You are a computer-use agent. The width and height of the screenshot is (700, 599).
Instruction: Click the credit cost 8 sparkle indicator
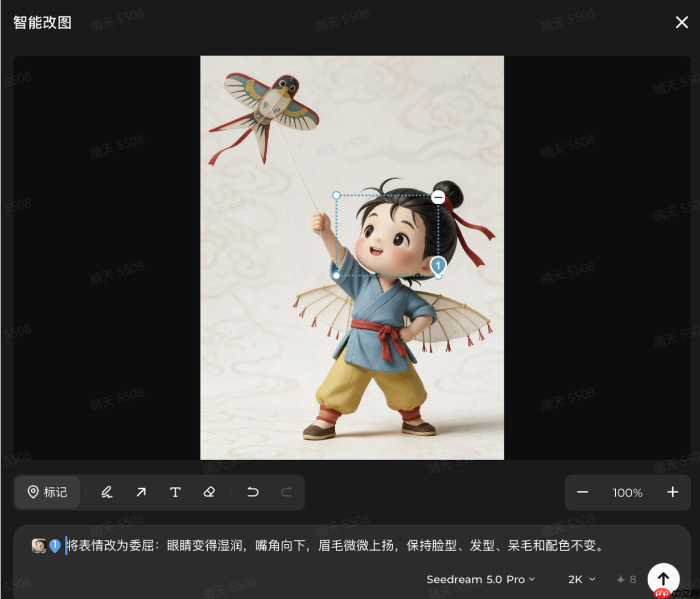point(626,579)
